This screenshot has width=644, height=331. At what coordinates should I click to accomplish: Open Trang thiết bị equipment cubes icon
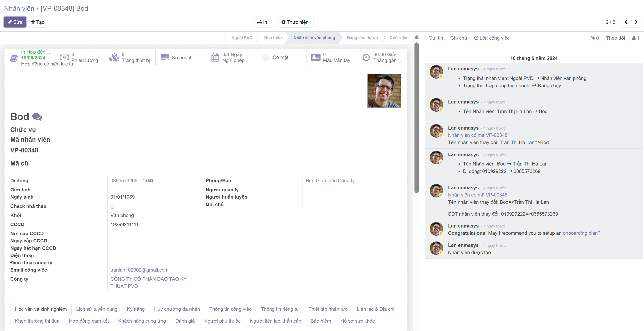tap(114, 57)
